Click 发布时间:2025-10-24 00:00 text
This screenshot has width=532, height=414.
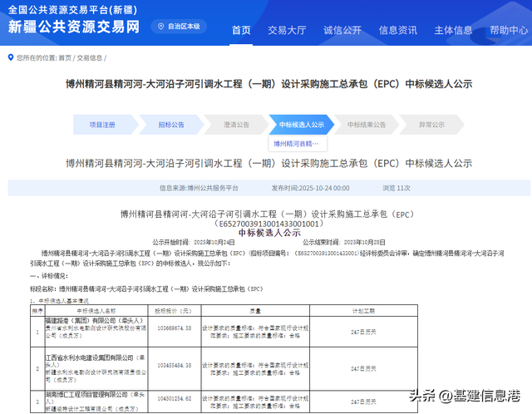pos(310,188)
